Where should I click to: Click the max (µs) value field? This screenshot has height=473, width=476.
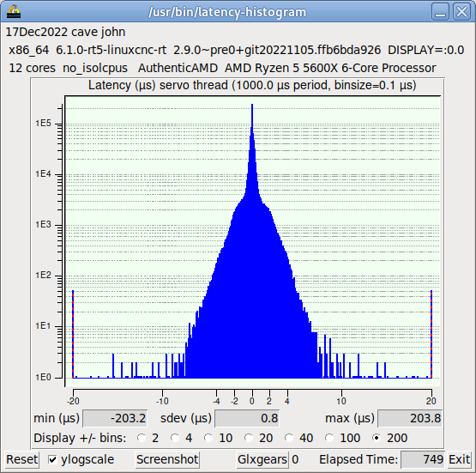click(x=409, y=418)
